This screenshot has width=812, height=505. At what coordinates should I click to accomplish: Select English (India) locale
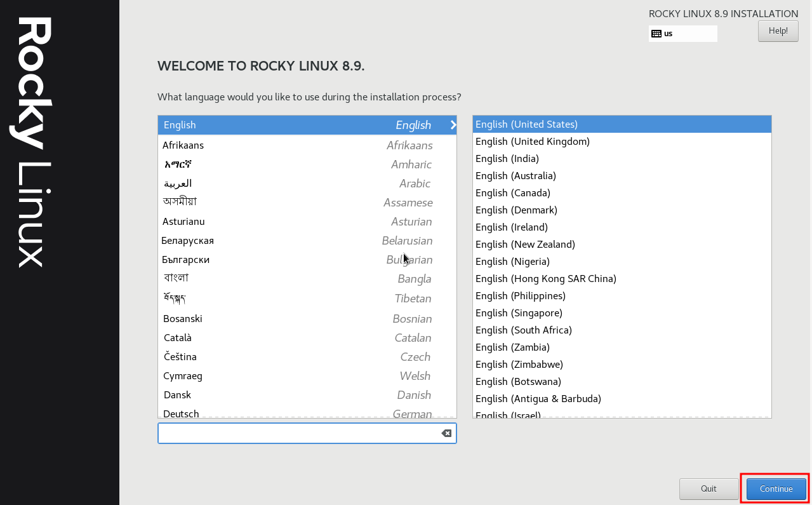coord(622,158)
